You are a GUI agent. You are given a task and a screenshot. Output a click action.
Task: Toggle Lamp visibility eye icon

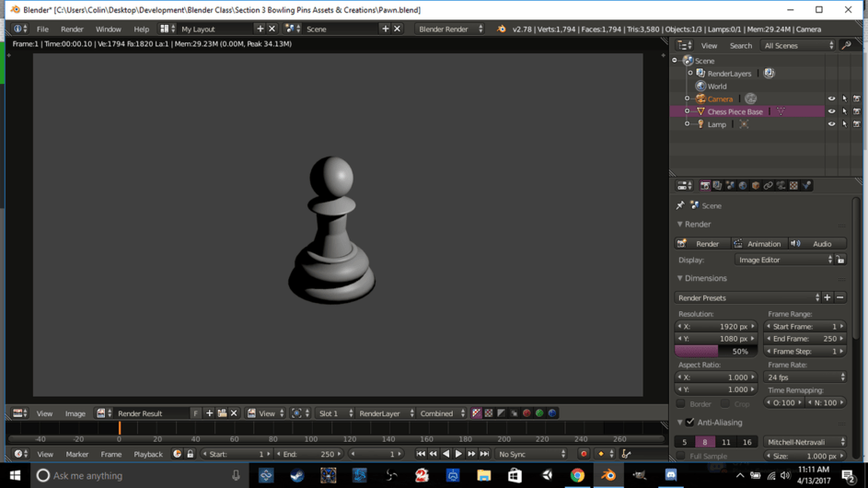click(x=831, y=124)
